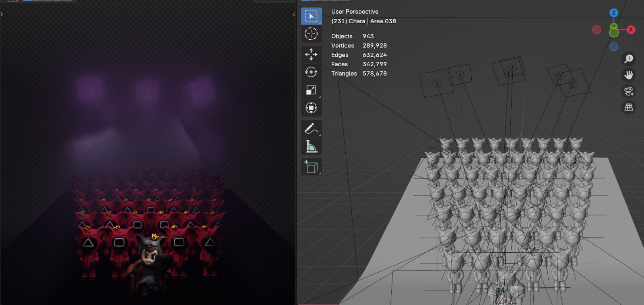Choose the Annotate pencil tool
Screen dimensions: 644x305
coord(311,129)
